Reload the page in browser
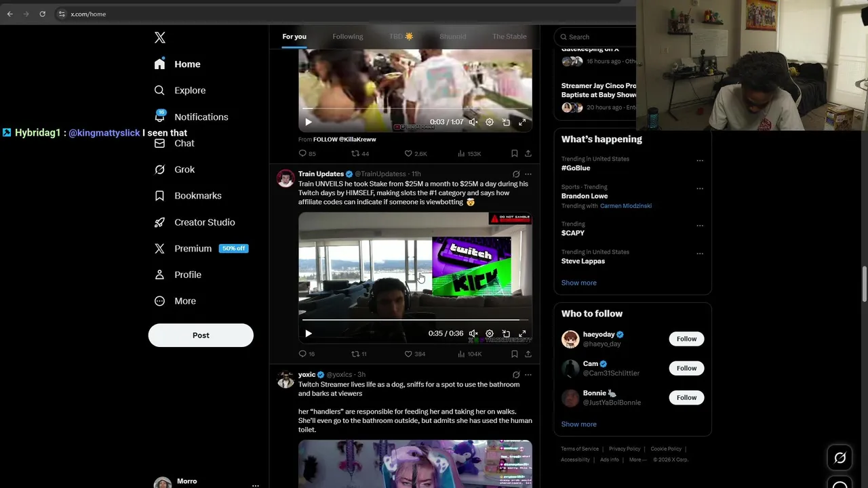Viewport: 868px width, 488px height. 42,14
